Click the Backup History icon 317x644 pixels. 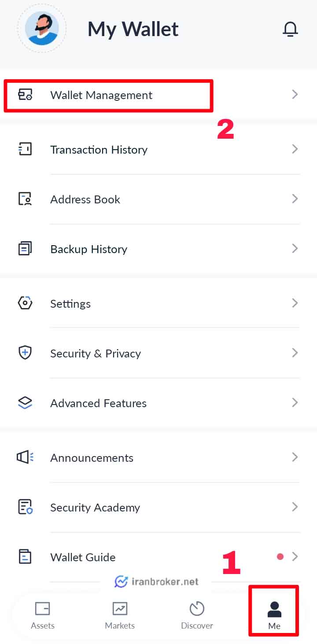pos(25,249)
